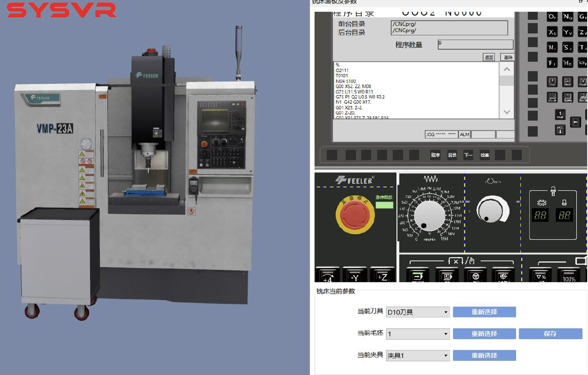Click the 急停释放 green indicator
Viewport: 588px width, 375px height.
[384, 205]
